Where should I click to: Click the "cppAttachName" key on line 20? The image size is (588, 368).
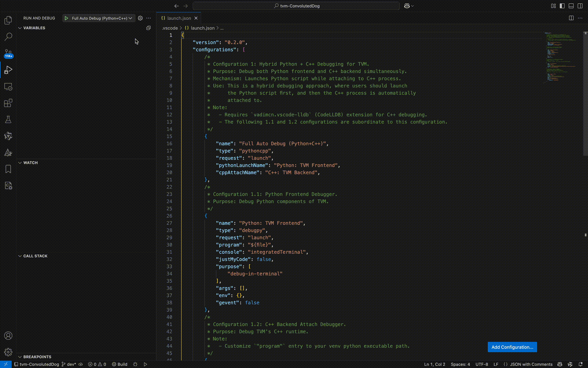point(238,172)
